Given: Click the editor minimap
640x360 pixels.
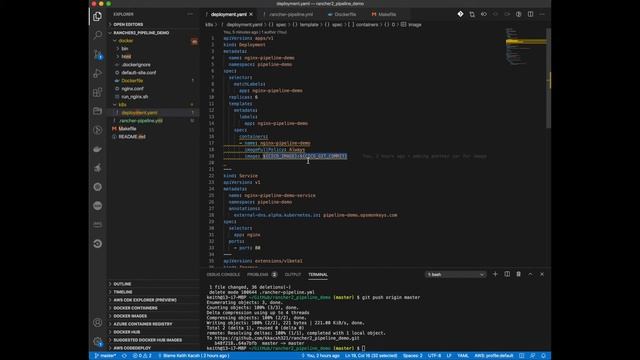Looking at the screenshot, I should coord(526,47).
